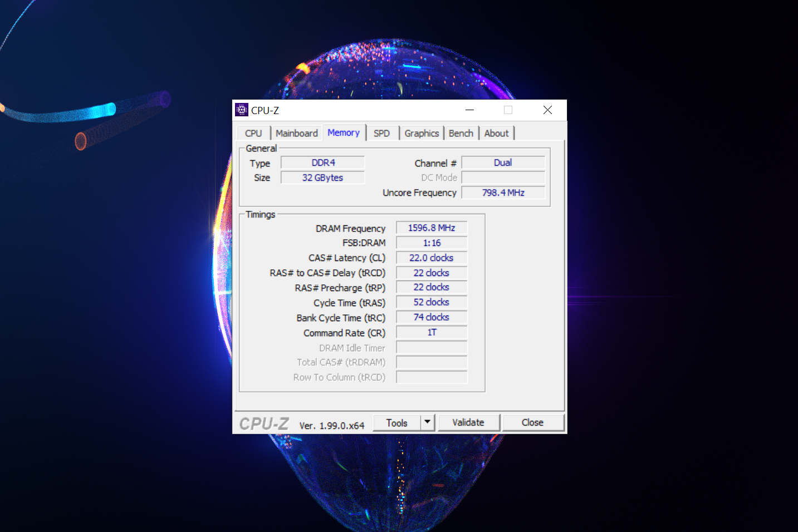798x532 pixels.
Task: Select the 22.0 clocks CAS latency value
Action: [432, 258]
